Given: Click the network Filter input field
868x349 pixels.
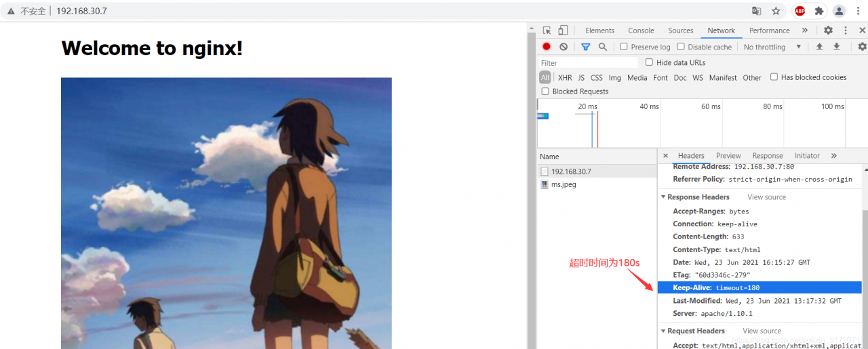Looking at the screenshot, I should pyautogui.click(x=588, y=63).
